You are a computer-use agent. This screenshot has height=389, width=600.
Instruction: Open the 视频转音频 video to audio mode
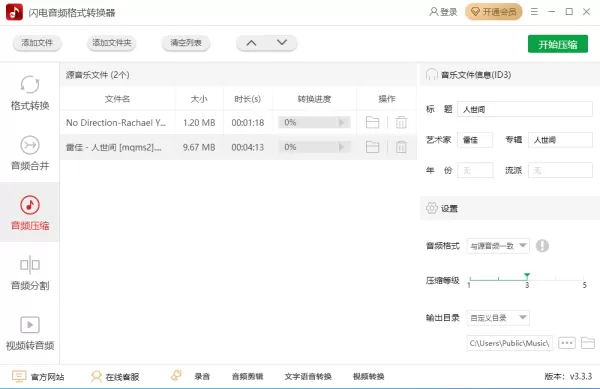click(x=30, y=333)
